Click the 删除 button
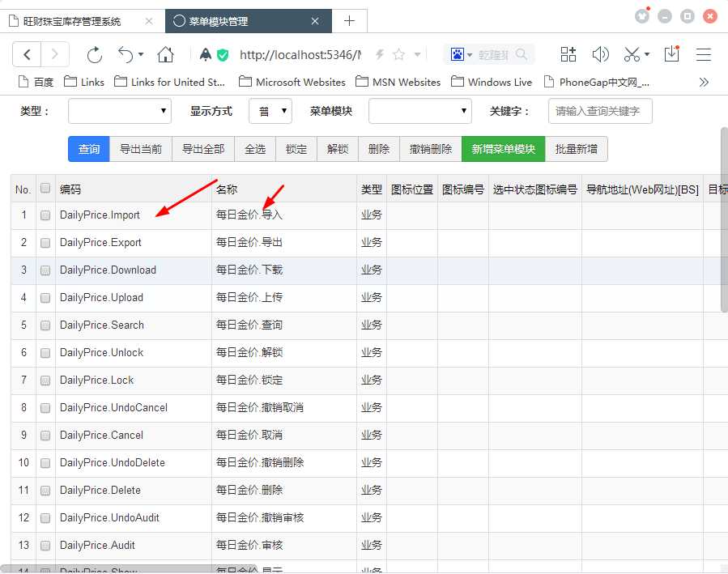 pos(379,149)
